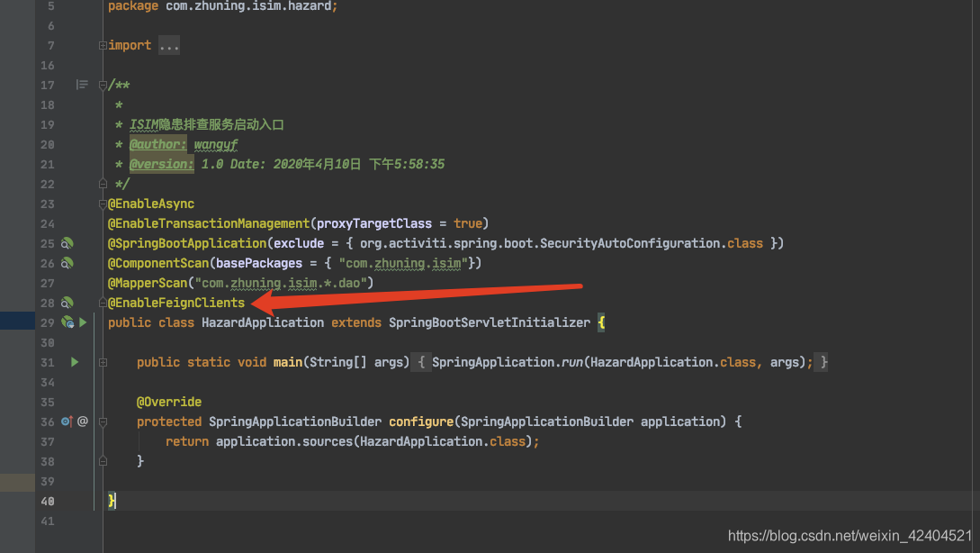Image resolution: width=980 pixels, height=553 pixels.
Task: Click basePackages attribute name
Action: tap(259, 263)
